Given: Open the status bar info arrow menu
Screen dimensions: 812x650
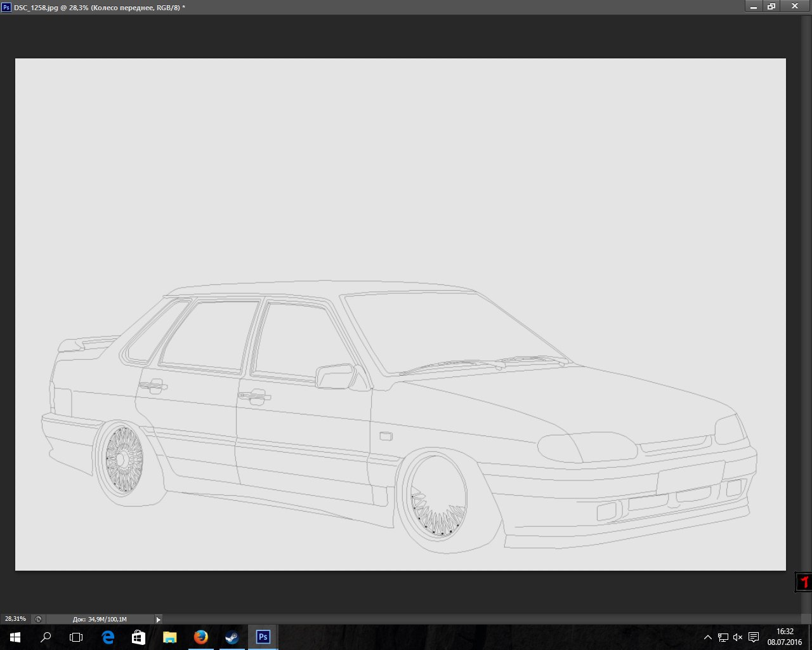Looking at the screenshot, I should pyautogui.click(x=159, y=619).
